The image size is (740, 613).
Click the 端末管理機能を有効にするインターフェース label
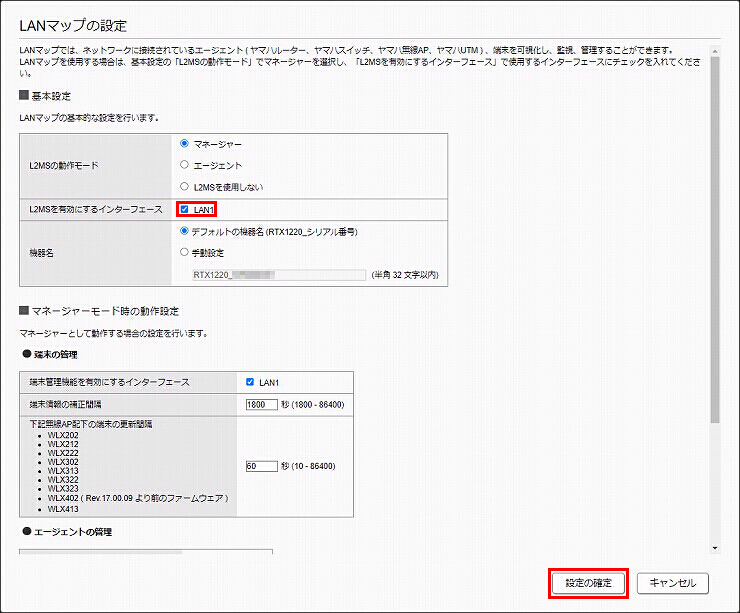click(x=109, y=382)
